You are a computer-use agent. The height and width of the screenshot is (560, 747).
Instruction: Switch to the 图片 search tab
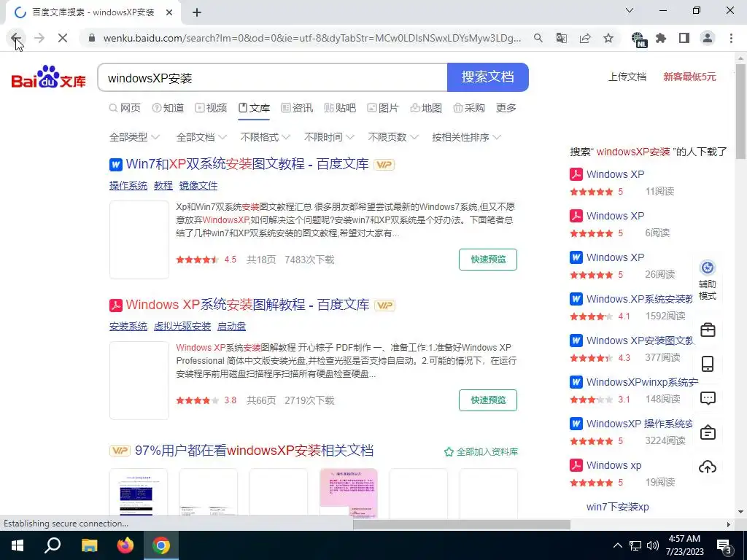382,108
